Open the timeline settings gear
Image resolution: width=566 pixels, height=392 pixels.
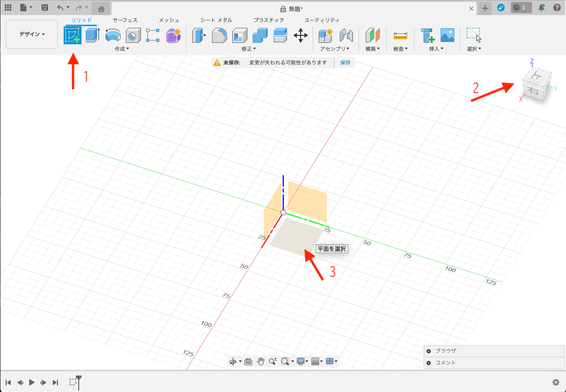coord(556,382)
